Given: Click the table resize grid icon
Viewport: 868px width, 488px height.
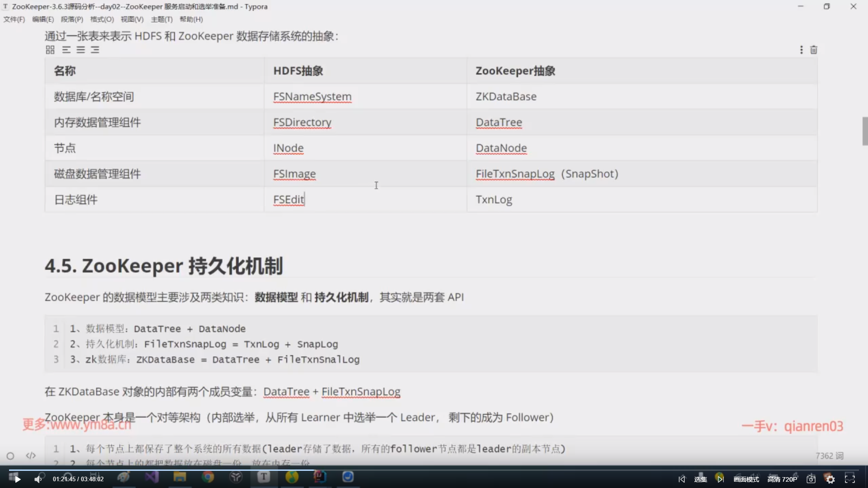Looking at the screenshot, I should [50, 50].
